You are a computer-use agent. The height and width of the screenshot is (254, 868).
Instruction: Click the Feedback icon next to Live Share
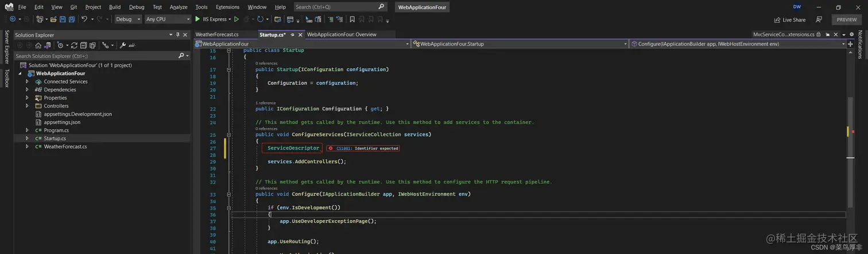[x=819, y=19]
